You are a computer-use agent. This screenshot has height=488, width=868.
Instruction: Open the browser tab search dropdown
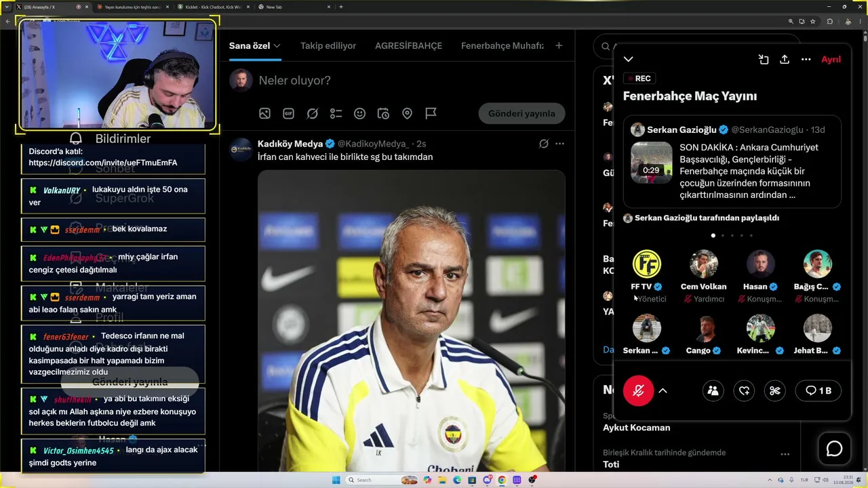(7, 7)
